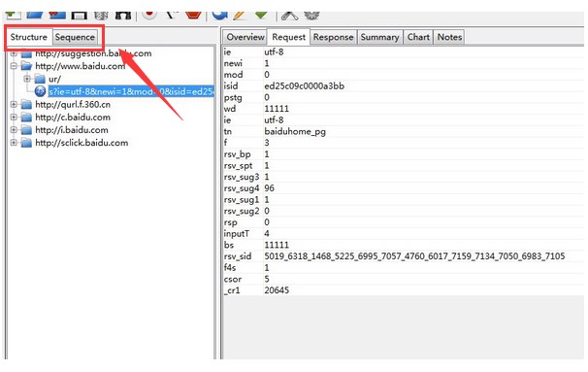Click the csor value 5
Viewport: 588px width, 372px height.
(267, 279)
